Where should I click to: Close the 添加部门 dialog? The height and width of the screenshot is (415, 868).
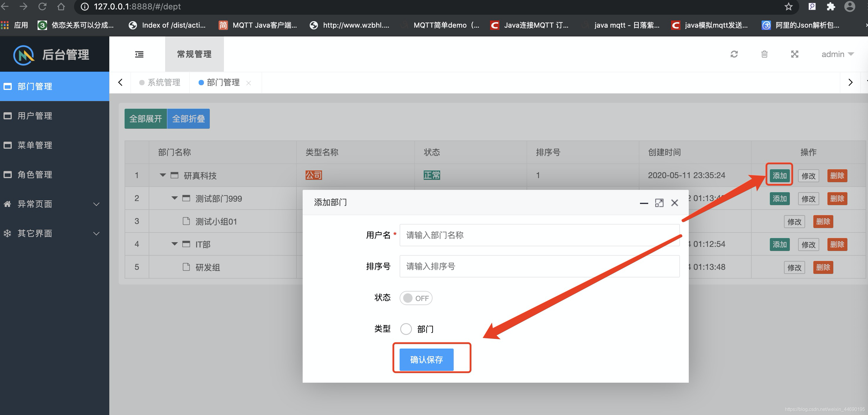tap(675, 203)
